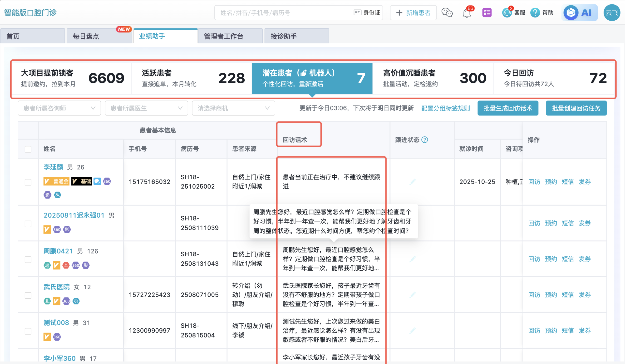Open 客服 customer service
Viewport: 625px width, 364px height.
coord(514,12)
